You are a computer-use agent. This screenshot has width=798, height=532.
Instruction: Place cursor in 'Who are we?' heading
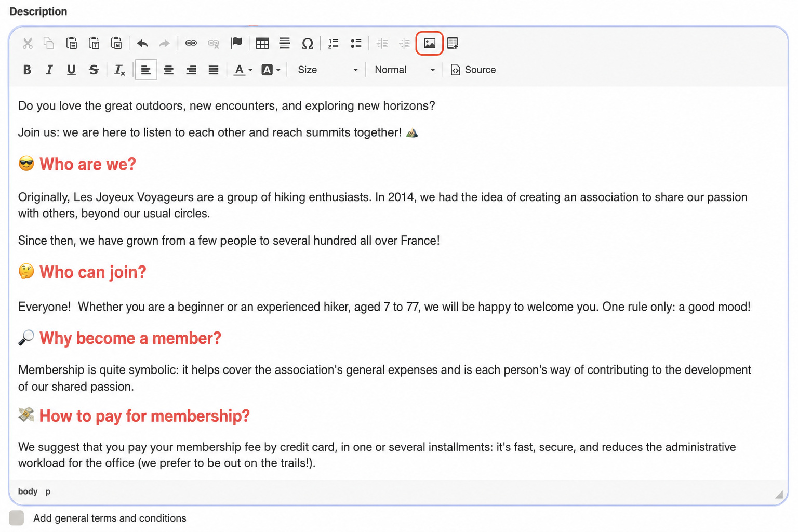click(88, 164)
